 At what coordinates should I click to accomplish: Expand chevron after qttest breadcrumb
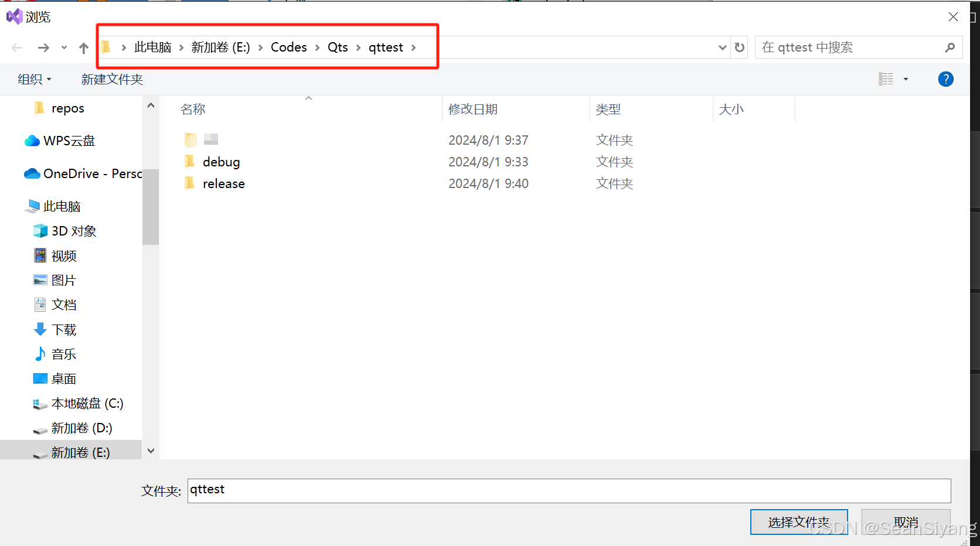414,47
